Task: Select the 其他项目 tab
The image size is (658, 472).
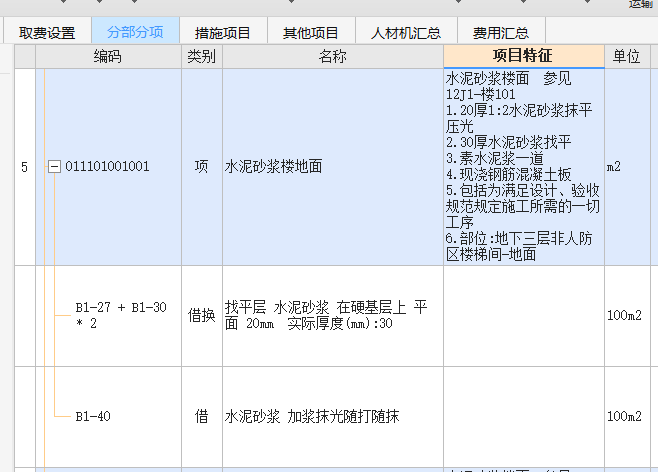Action: [311, 32]
